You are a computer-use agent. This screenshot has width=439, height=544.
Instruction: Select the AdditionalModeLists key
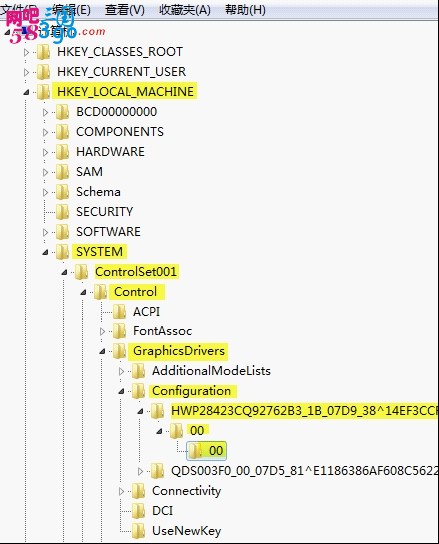click(x=211, y=371)
